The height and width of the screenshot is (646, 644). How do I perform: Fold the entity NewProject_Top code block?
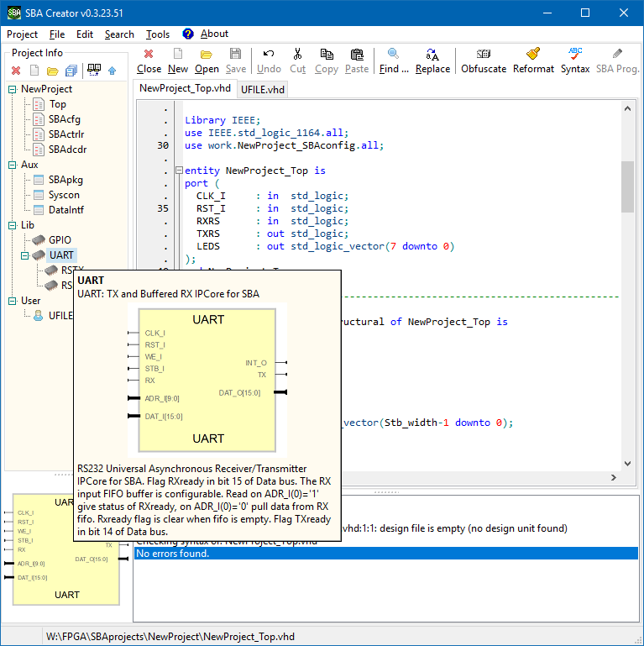coord(178,171)
